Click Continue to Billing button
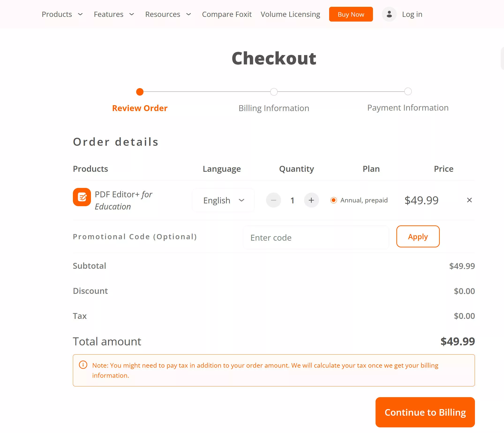Screen dimensions: 504x433 click(425, 412)
